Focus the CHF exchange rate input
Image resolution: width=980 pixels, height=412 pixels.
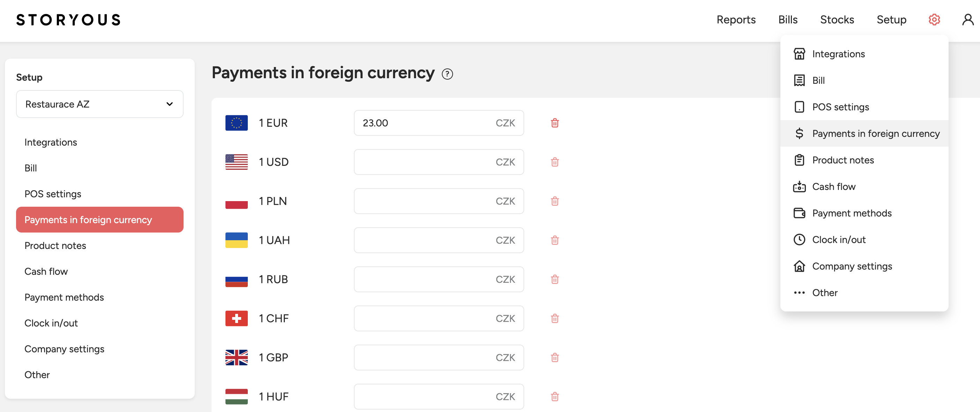(x=422, y=318)
